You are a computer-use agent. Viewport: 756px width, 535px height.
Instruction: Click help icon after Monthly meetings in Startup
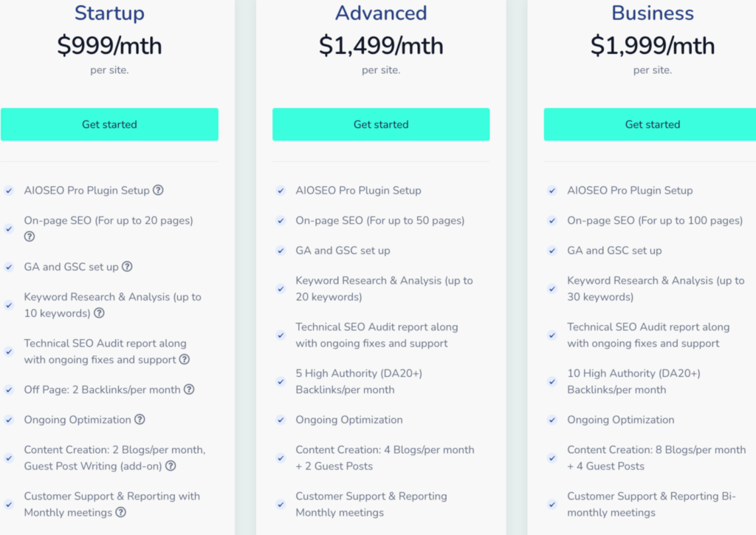[120, 512]
